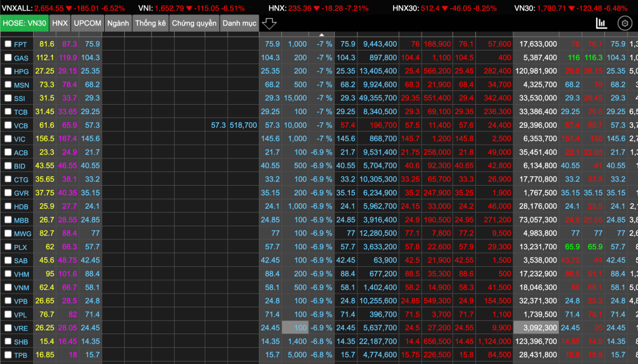This screenshot has width=638, height=364.
Task: Click the sort triangle above percent column
Action: click(x=322, y=35)
